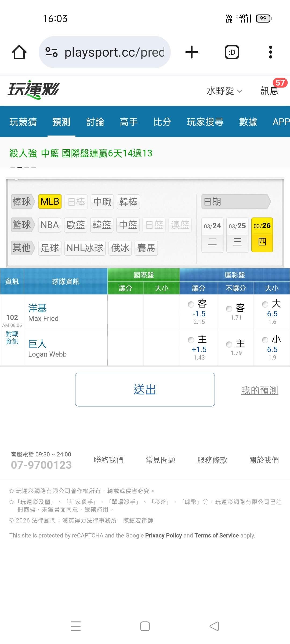The image size is (290, 644).
Task: Open 玩家搜尋 menu tab
Action: pos(205,122)
